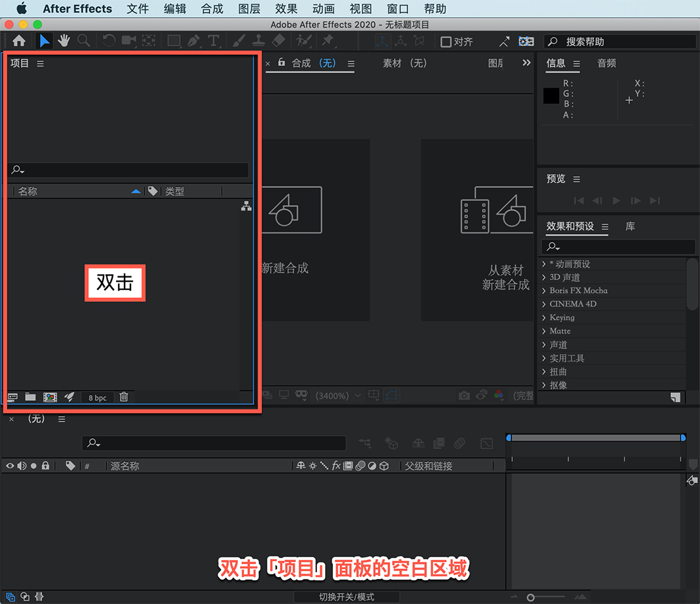Toggle the composition panel lock icon
Screen dimensions: 700x604
281,62
